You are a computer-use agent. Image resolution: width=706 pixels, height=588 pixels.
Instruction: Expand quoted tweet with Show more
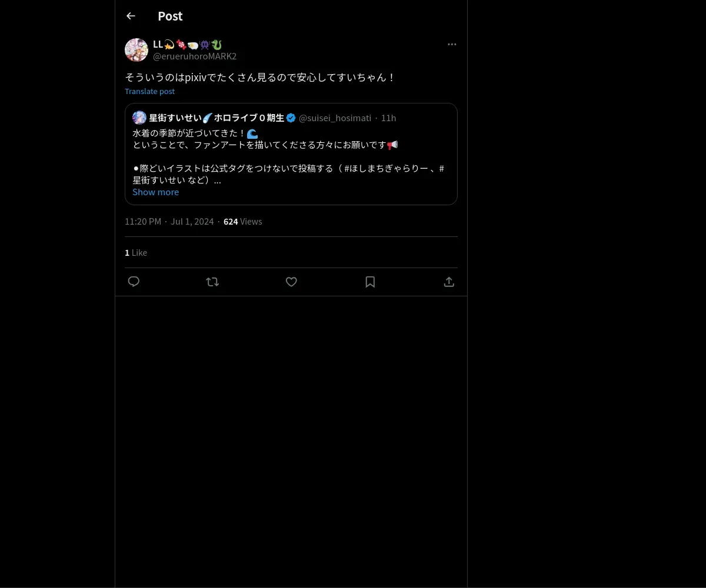pos(155,192)
